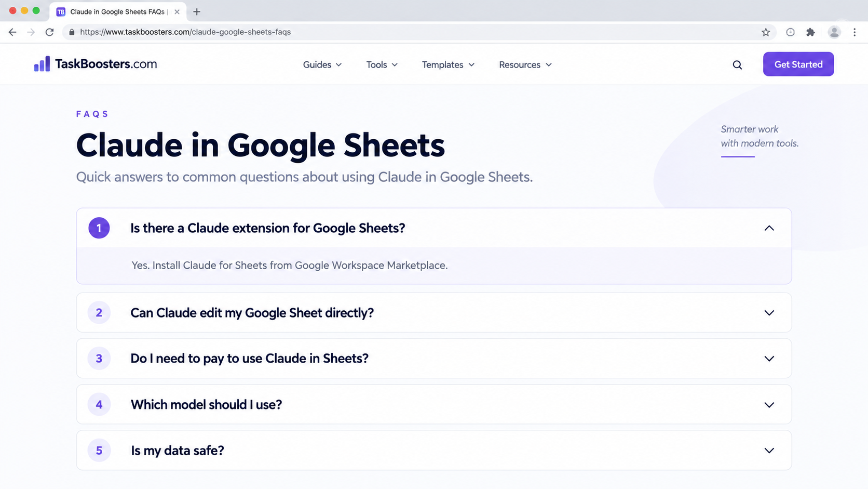Click the 'Smarter work with modern tools.' tagline
Screen dimensions: 868x489
pos(759,136)
